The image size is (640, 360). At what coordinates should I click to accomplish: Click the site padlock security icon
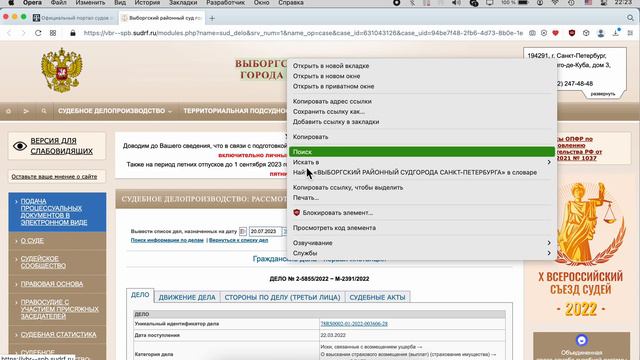click(x=73, y=33)
